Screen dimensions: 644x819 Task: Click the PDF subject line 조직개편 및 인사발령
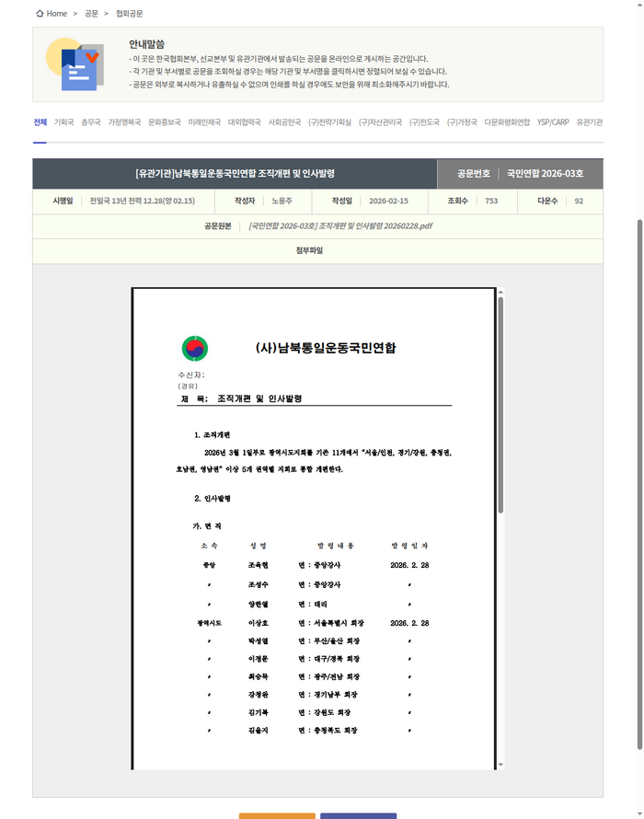point(259,398)
